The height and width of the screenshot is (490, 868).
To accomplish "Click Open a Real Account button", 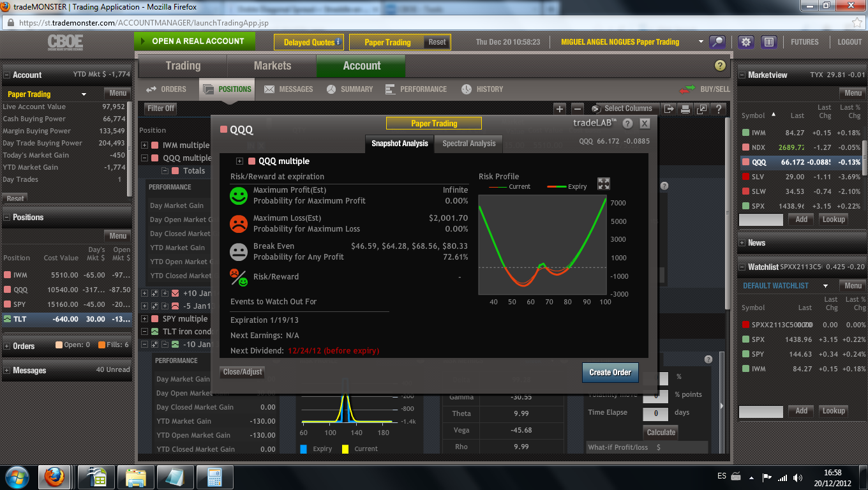I will coord(195,41).
